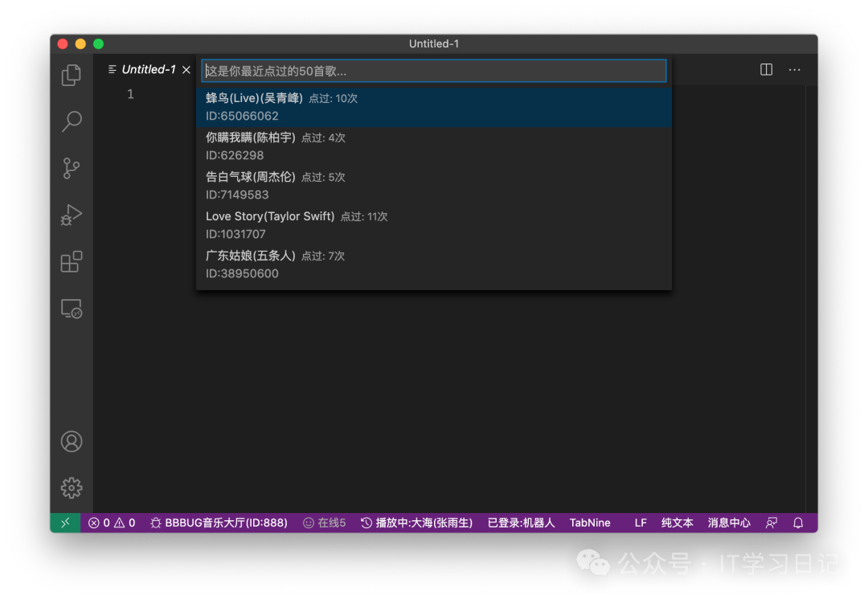The width and height of the screenshot is (868, 599).
Task: Select the Untitled-1 editor tab
Action: pyautogui.click(x=148, y=70)
